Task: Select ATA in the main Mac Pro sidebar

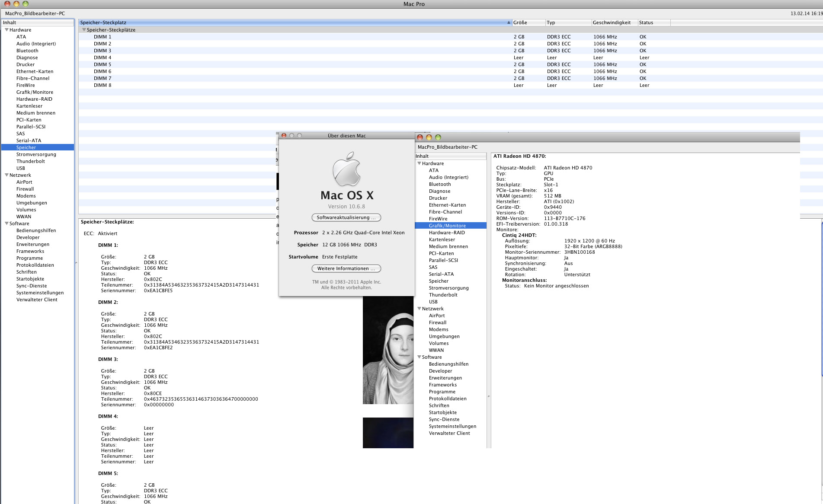Action: point(21,37)
